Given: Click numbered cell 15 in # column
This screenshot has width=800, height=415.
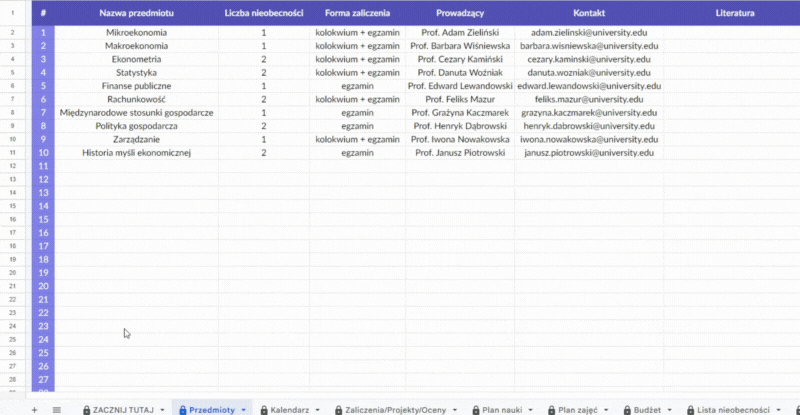Looking at the screenshot, I should 43,219.
